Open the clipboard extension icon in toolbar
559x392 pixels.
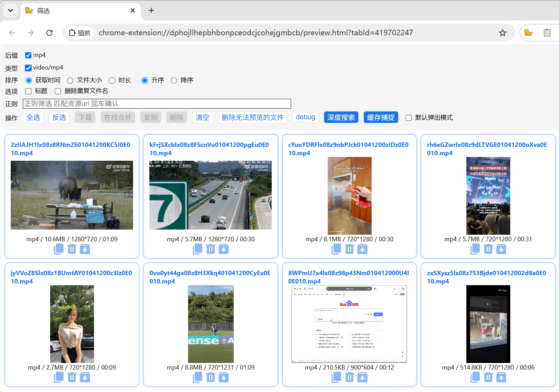547,33
